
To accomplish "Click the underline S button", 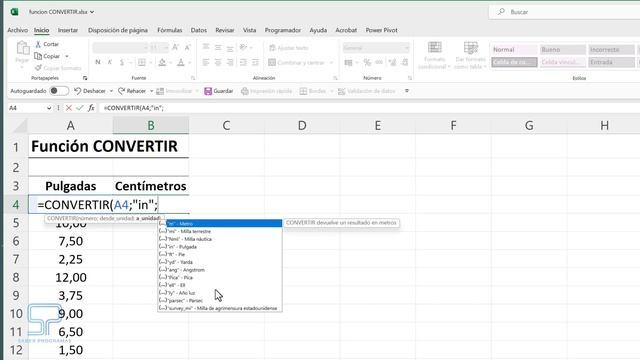I will [x=122, y=62].
